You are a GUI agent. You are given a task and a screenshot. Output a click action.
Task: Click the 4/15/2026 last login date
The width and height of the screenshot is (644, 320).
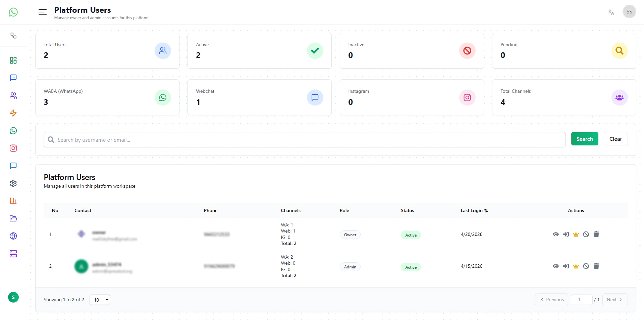coord(472,266)
